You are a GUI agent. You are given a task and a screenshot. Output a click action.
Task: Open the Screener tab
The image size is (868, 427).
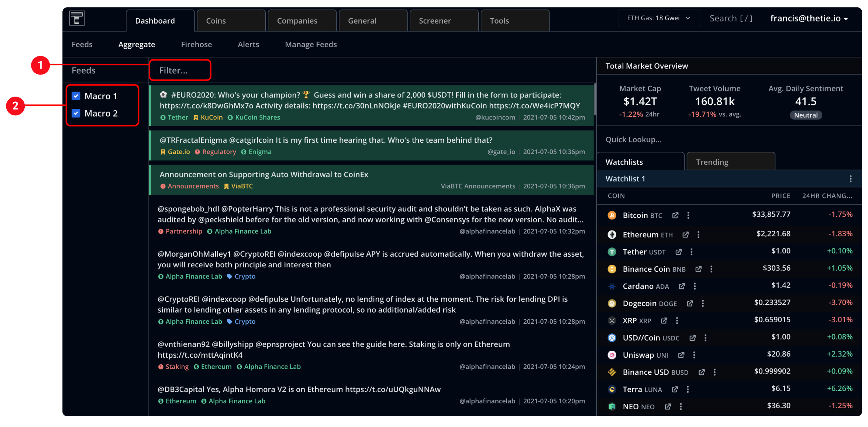pyautogui.click(x=444, y=21)
